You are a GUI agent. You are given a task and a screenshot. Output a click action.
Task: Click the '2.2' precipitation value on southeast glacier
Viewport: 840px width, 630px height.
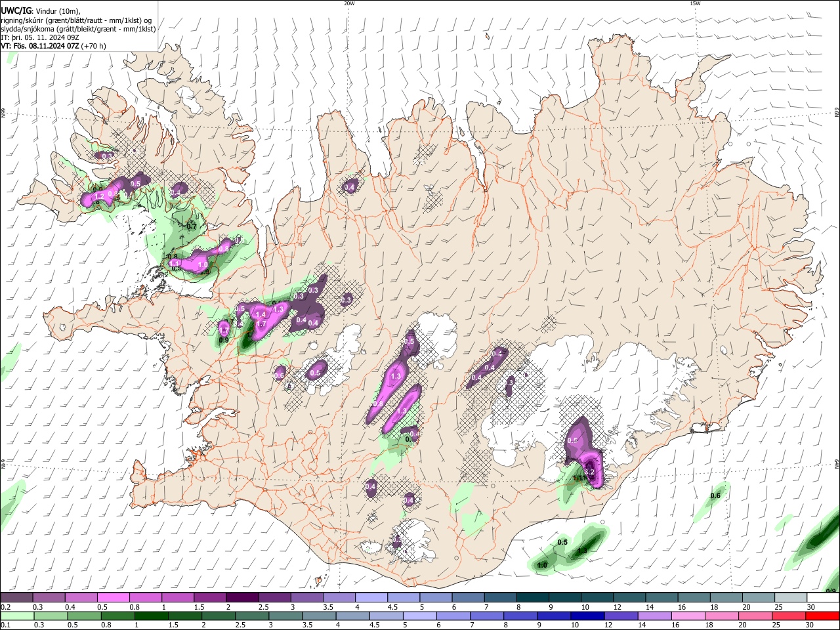point(589,472)
